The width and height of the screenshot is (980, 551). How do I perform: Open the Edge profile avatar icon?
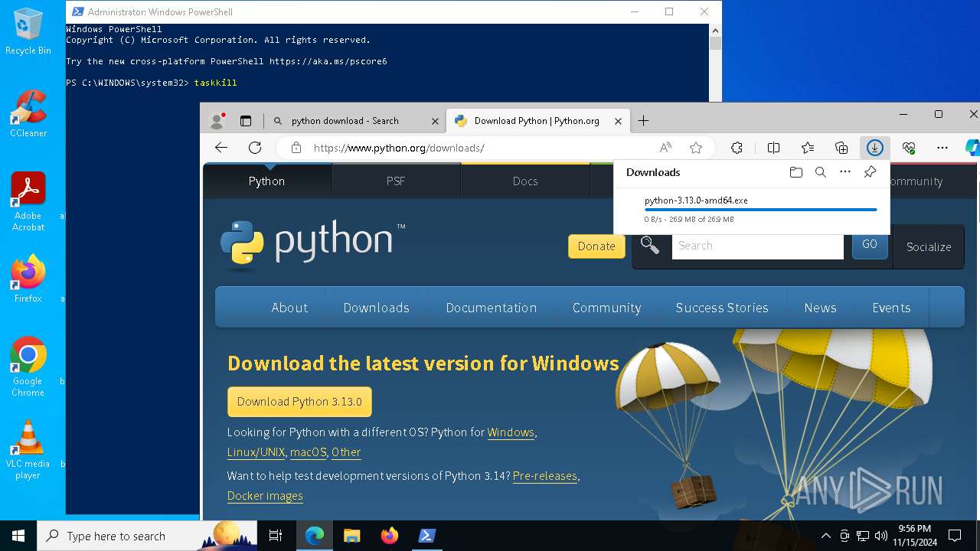pyautogui.click(x=217, y=121)
